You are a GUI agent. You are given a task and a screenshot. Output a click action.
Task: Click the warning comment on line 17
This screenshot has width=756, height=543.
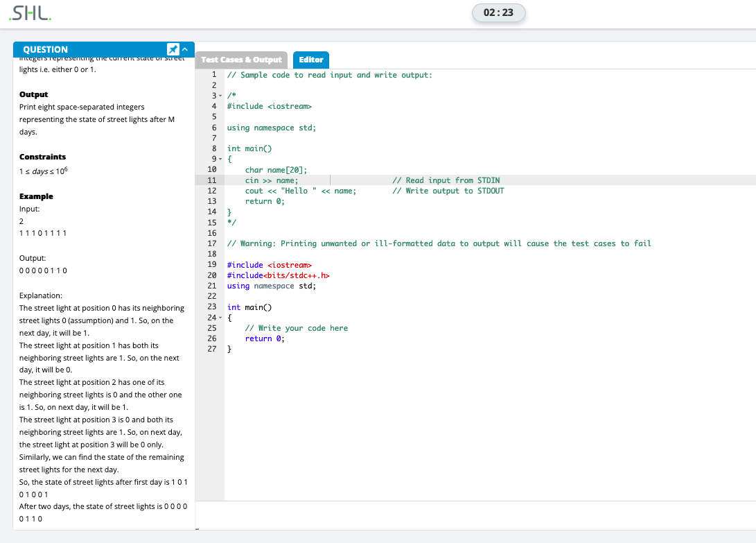(x=439, y=243)
